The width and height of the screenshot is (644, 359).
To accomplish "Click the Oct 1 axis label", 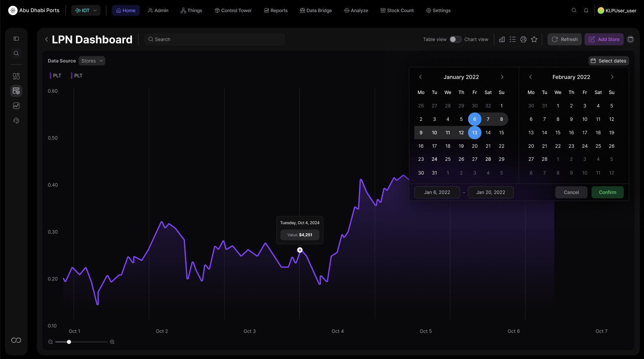I will 74,331.
